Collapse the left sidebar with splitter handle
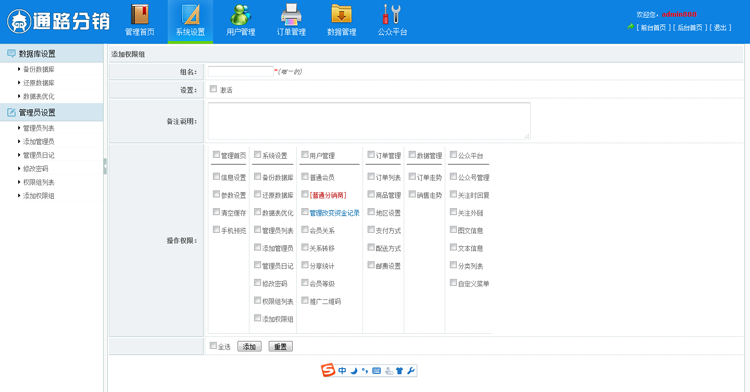This screenshot has height=392, width=750. 105,166
